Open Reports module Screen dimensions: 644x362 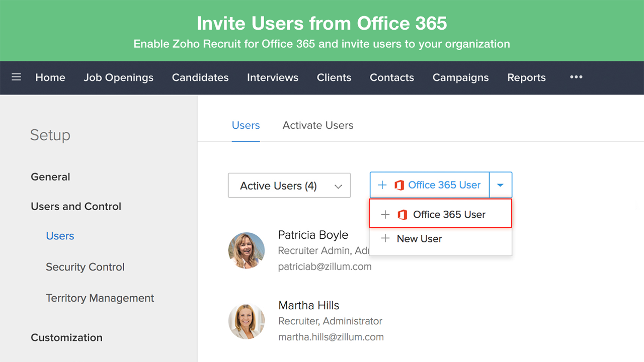[526, 77]
